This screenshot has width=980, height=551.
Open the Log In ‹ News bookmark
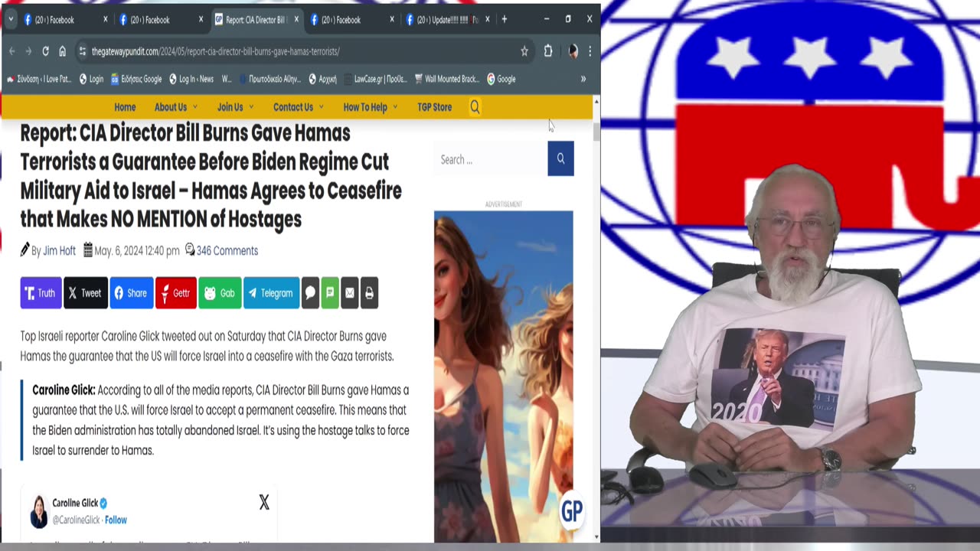(191, 79)
